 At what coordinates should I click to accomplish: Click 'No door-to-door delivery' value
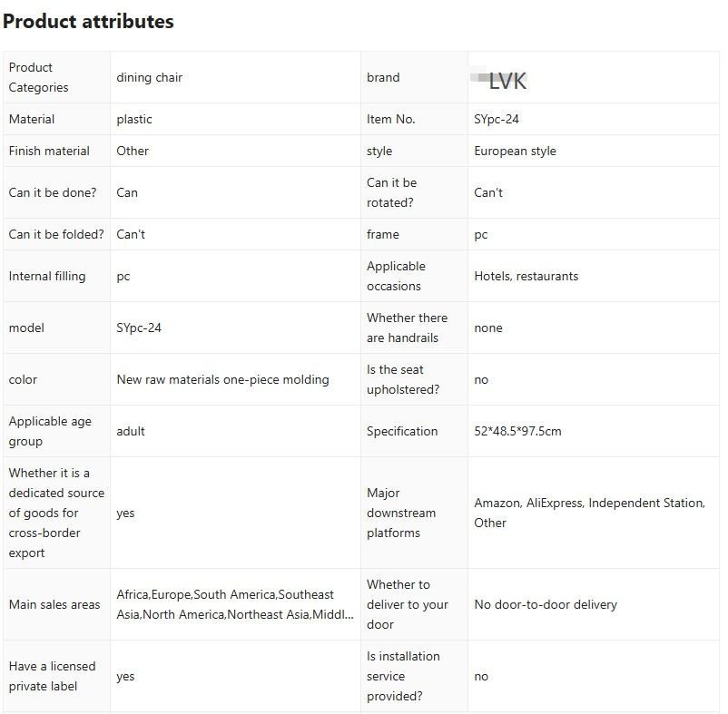(546, 604)
